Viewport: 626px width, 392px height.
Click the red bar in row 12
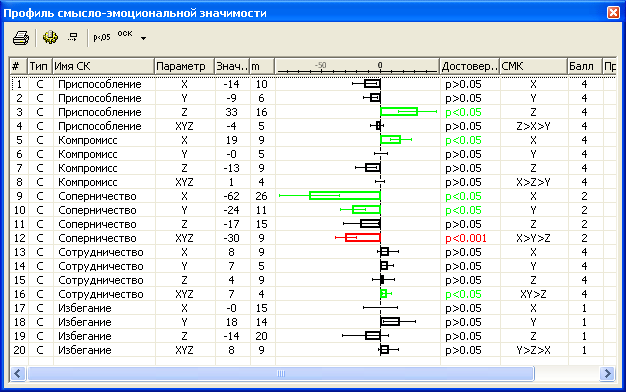(x=363, y=238)
